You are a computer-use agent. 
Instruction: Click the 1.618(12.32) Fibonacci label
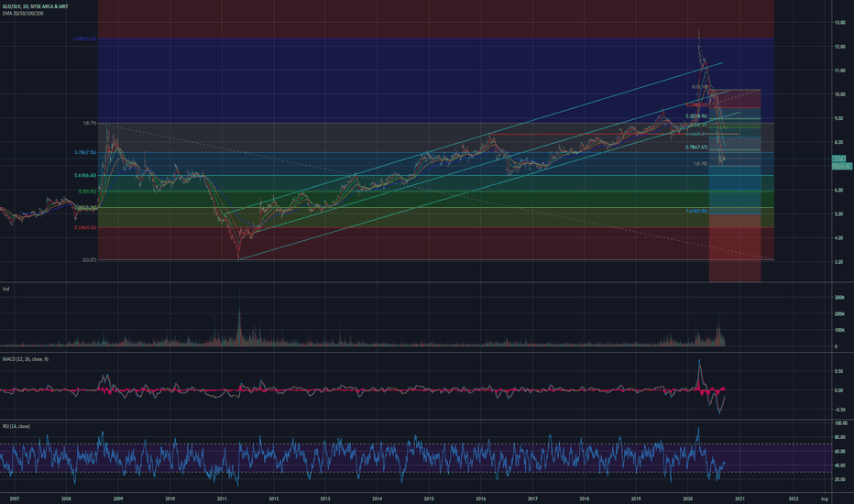[84, 38]
